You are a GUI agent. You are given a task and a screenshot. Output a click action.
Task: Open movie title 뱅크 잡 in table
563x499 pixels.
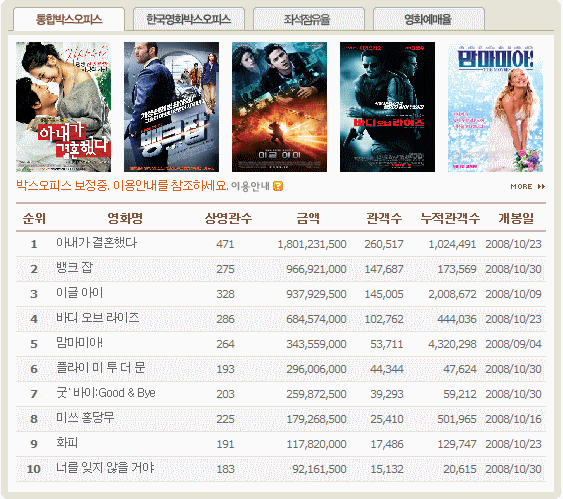point(74,268)
